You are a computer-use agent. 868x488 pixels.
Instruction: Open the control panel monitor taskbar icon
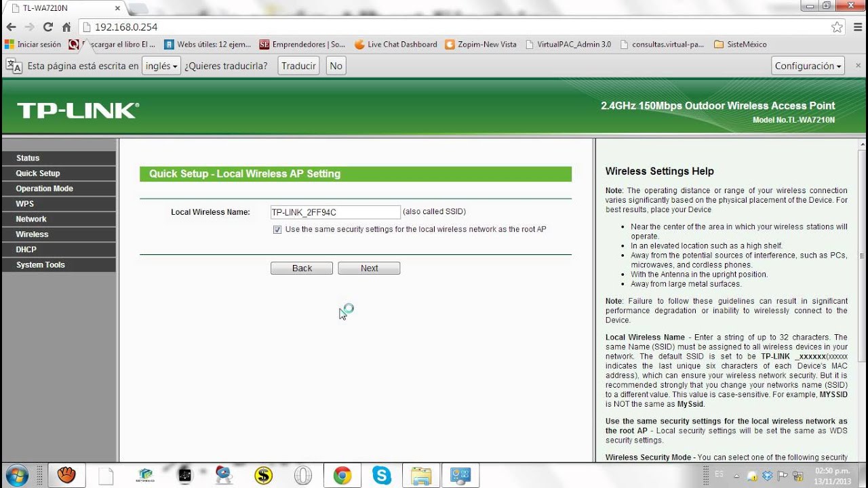[x=460, y=476]
